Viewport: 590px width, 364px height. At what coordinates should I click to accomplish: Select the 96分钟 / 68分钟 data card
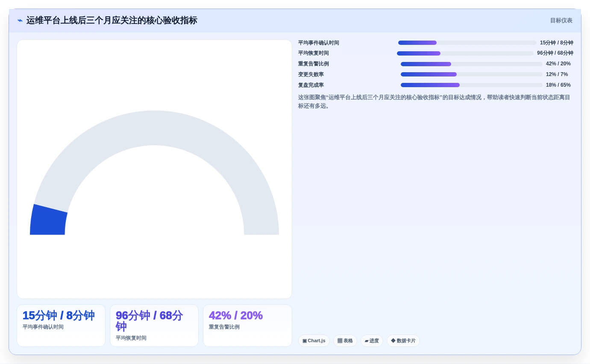[x=154, y=326]
